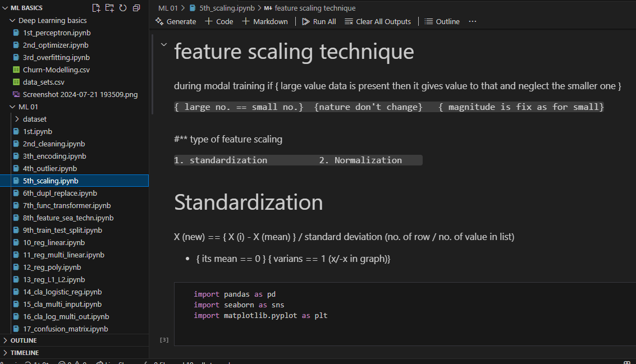Click Generate in the notebook toolbar

point(176,21)
